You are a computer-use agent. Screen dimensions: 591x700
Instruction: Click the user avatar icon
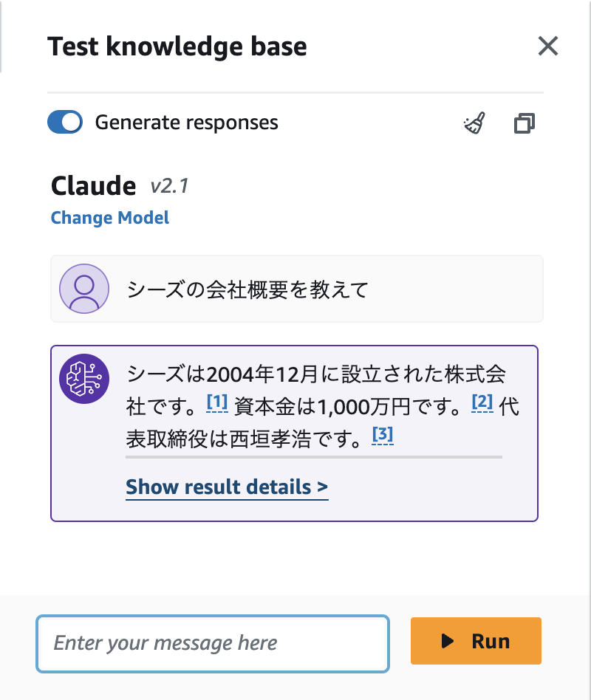[x=84, y=289]
